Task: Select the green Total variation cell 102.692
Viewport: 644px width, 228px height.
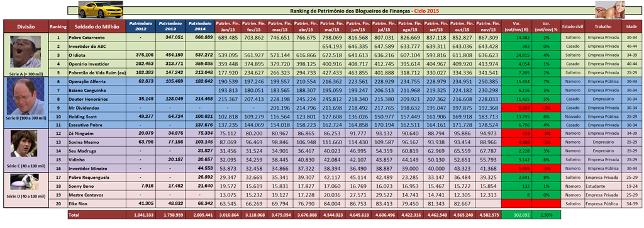Action: [x=519, y=215]
